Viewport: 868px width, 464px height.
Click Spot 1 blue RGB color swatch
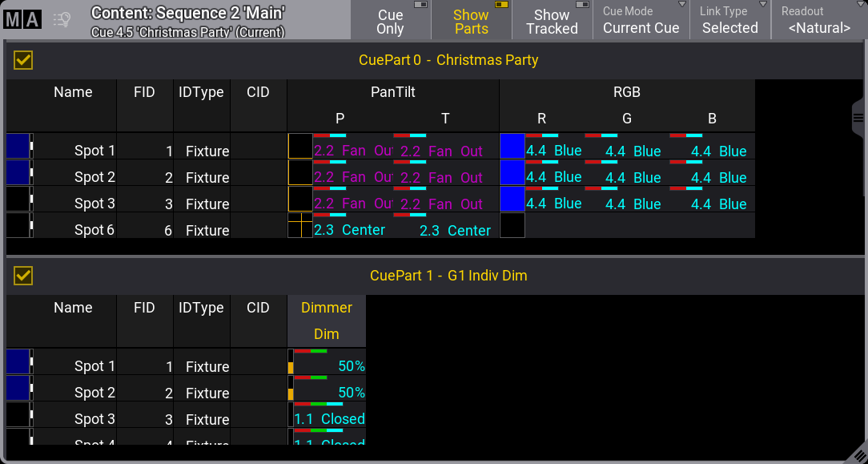click(x=512, y=146)
